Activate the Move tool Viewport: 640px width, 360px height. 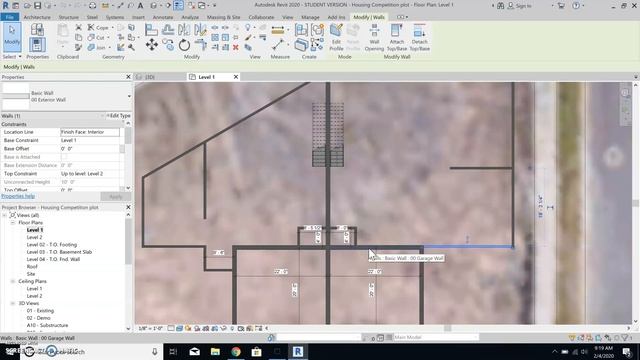151,44
